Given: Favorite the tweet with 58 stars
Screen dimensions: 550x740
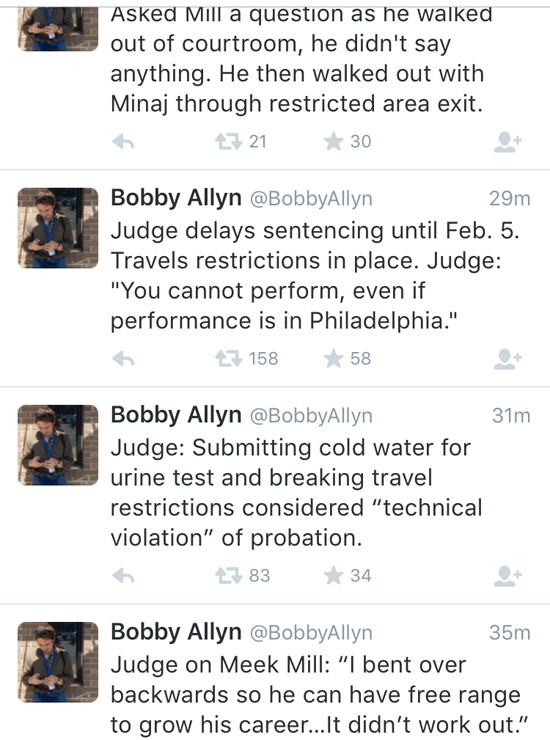Looking at the screenshot, I should [333, 359].
